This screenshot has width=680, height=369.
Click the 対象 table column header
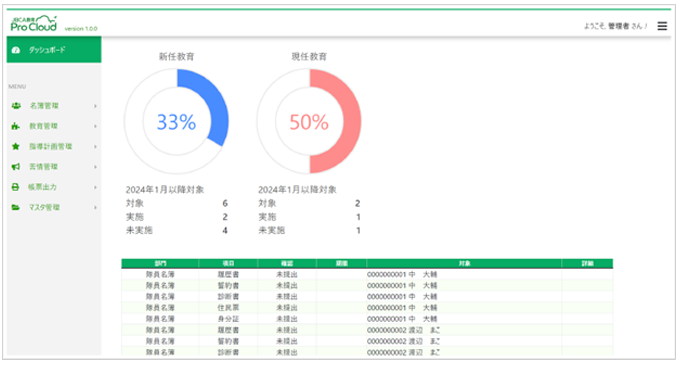[464, 263]
